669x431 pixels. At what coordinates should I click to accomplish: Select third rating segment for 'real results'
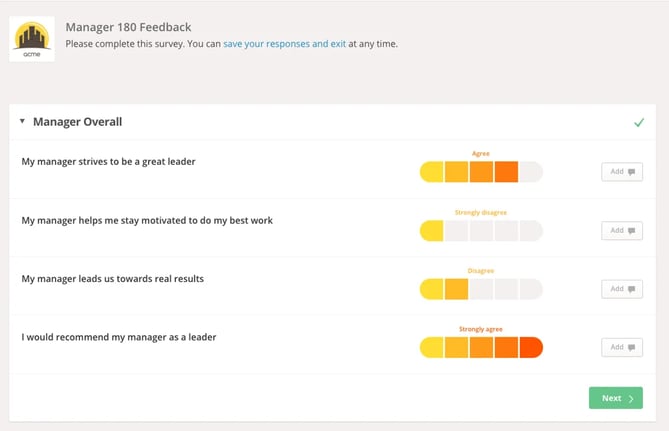click(x=481, y=289)
